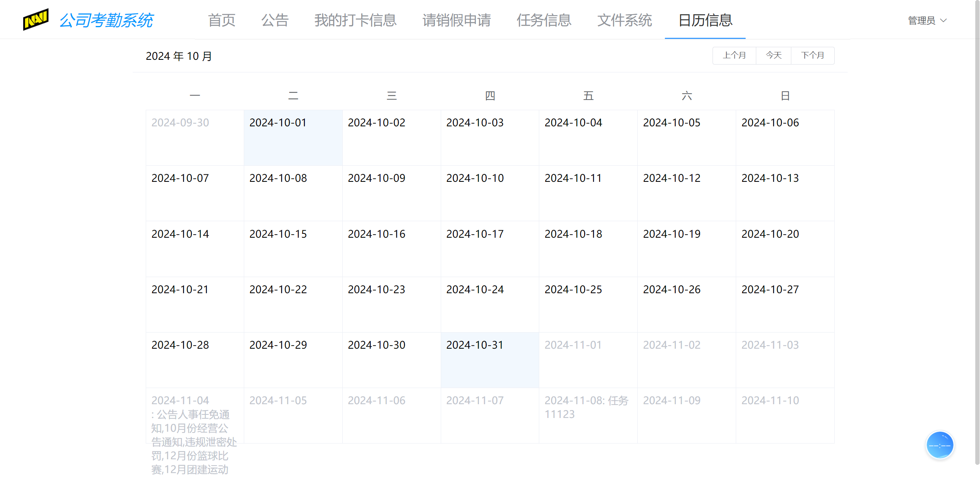Jump to today using 今天 button
Viewport: 980px width, 477px height.
(x=773, y=55)
